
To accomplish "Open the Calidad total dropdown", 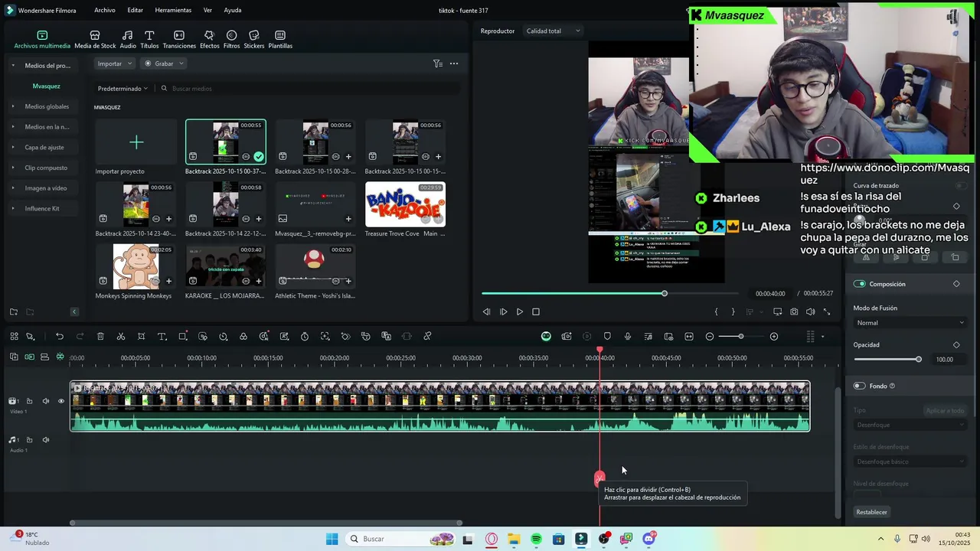I will [x=553, y=31].
